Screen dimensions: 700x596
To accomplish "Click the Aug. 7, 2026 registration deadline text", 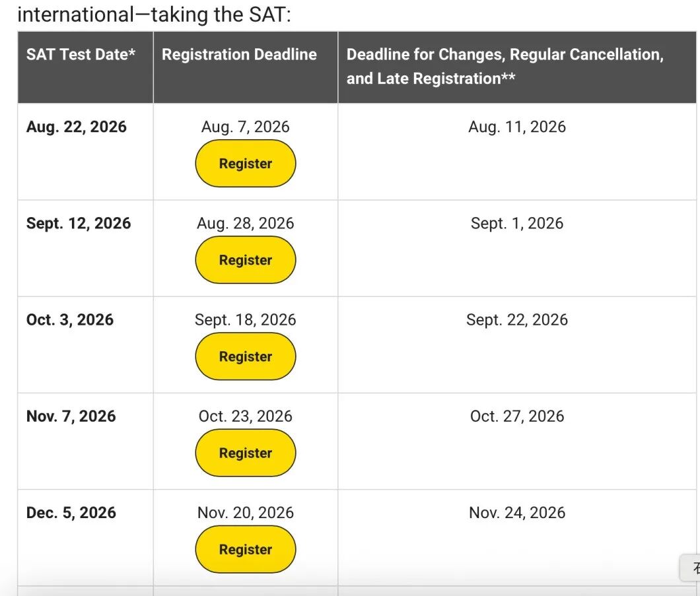I will tap(246, 127).
